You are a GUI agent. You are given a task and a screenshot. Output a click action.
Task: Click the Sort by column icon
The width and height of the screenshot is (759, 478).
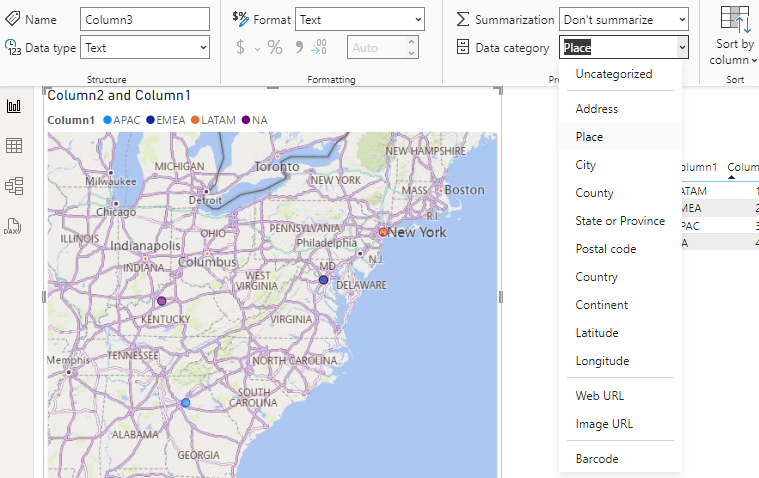pos(734,18)
